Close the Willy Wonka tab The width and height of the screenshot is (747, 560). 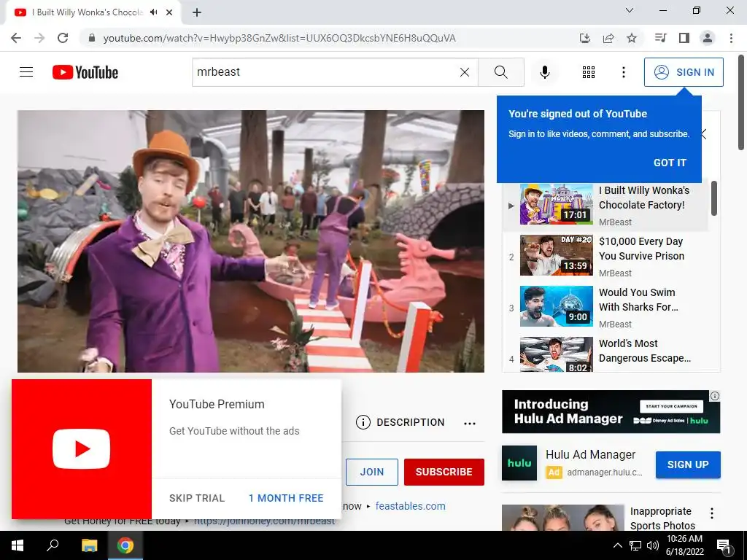[x=169, y=12]
